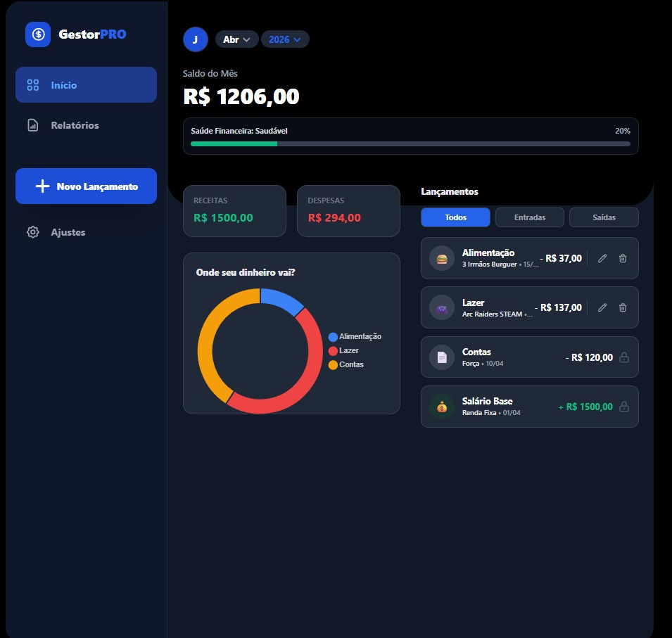672x638 pixels.
Task: Click the 3 Irmãos Burguer description
Action: 490,264
